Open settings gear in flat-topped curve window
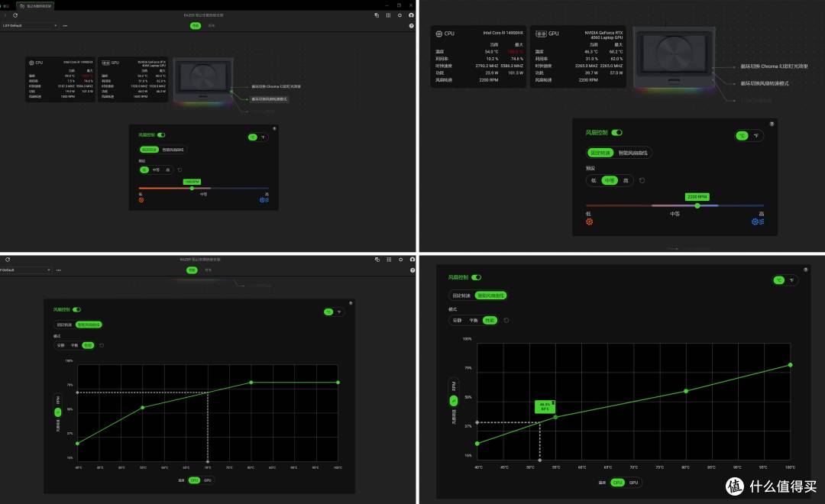 401,260
